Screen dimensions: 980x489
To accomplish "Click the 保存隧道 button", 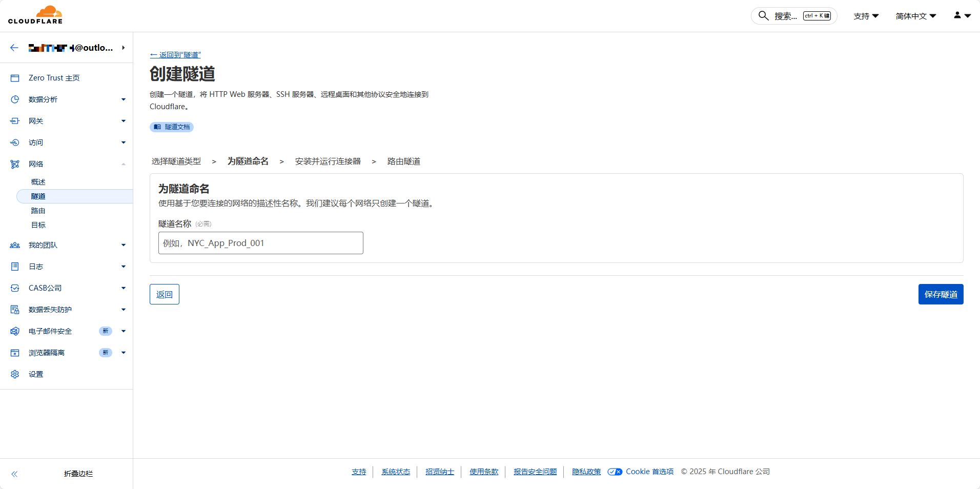I will (941, 294).
